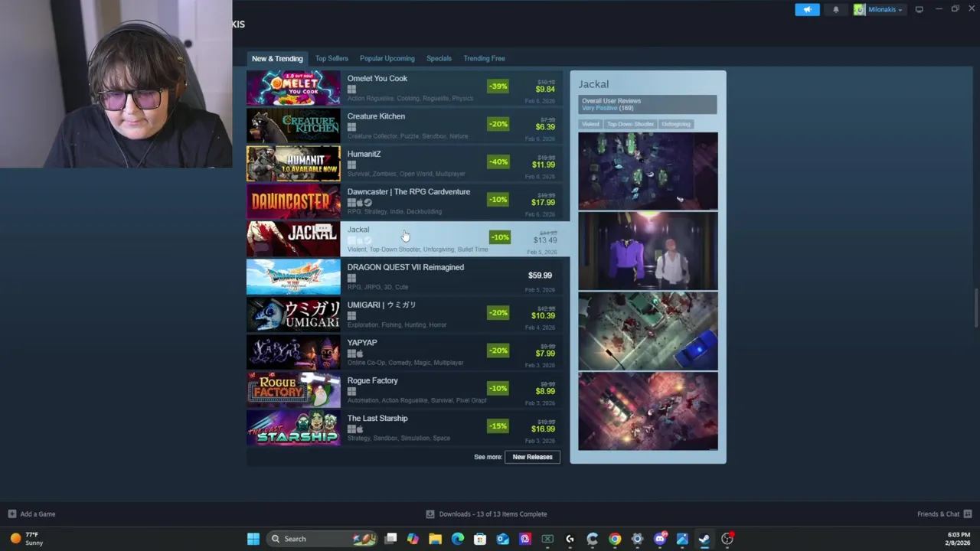Open the Creature Kitchen capsule image

tap(293, 126)
